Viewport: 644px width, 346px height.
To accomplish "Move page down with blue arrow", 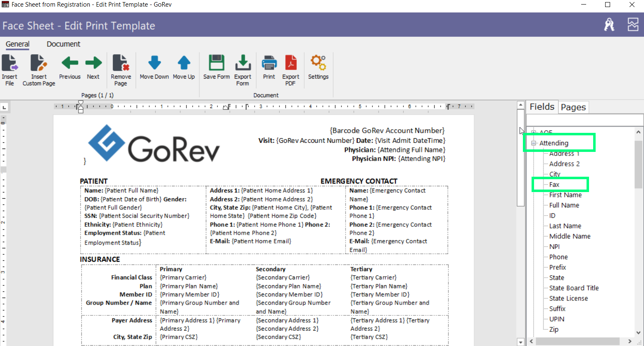I will pyautogui.click(x=154, y=63).
